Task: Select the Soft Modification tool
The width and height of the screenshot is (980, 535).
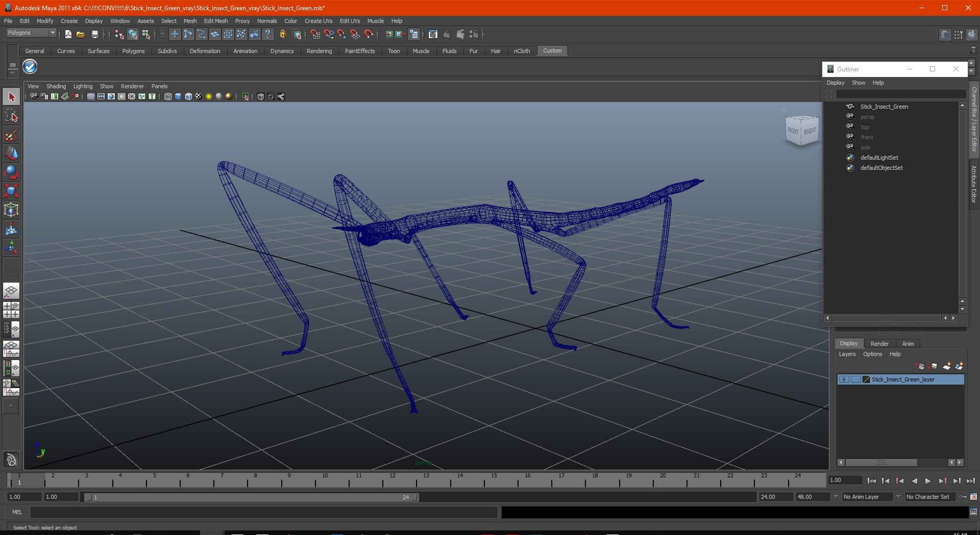Action: tap(11, 229)
